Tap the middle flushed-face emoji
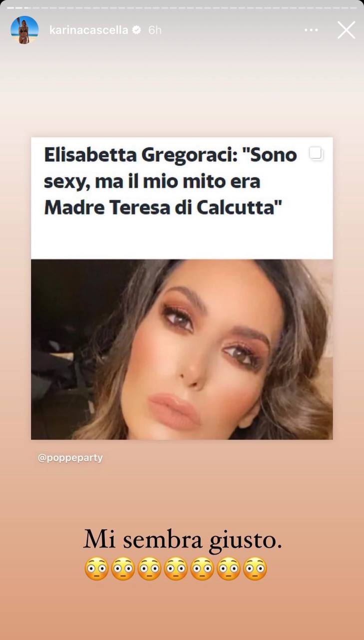The width and height of the screenshot is (364, 640). point(176,569)
